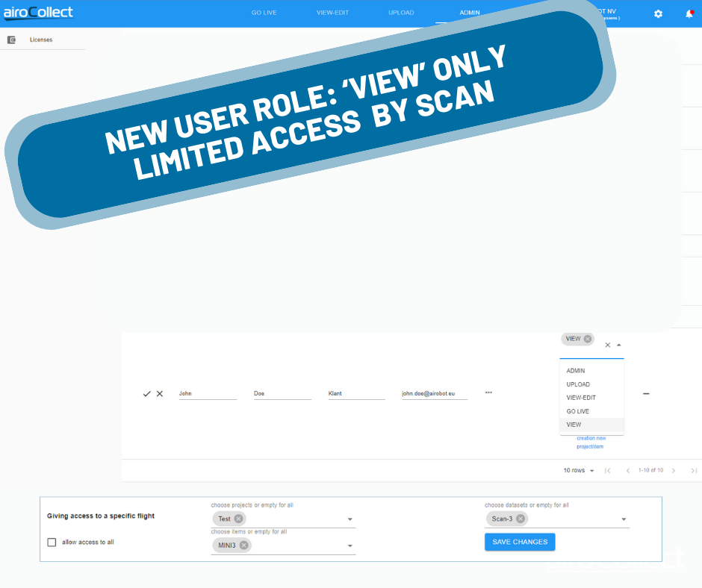Remove the Scan-3 dataset chip
This screenshot has width=702, height=588.
coord(521,519)
